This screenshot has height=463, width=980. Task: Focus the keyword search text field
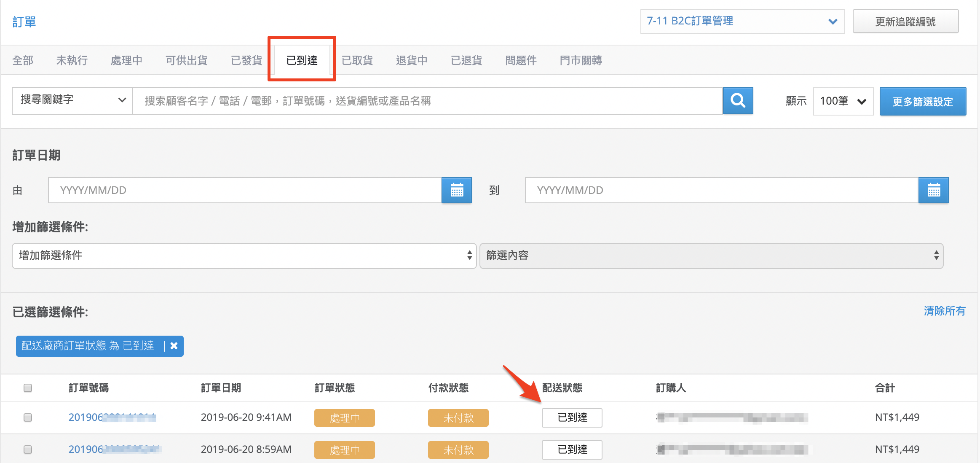[428, 101]
